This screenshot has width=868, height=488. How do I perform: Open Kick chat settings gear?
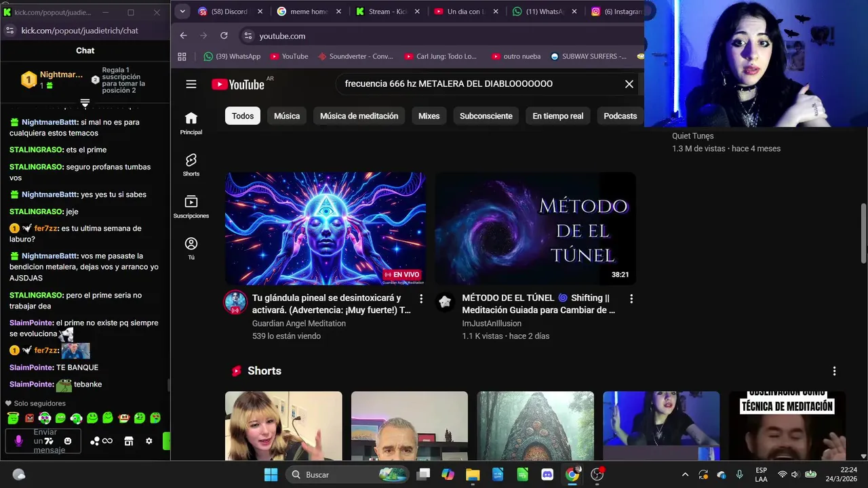[149, 441]
